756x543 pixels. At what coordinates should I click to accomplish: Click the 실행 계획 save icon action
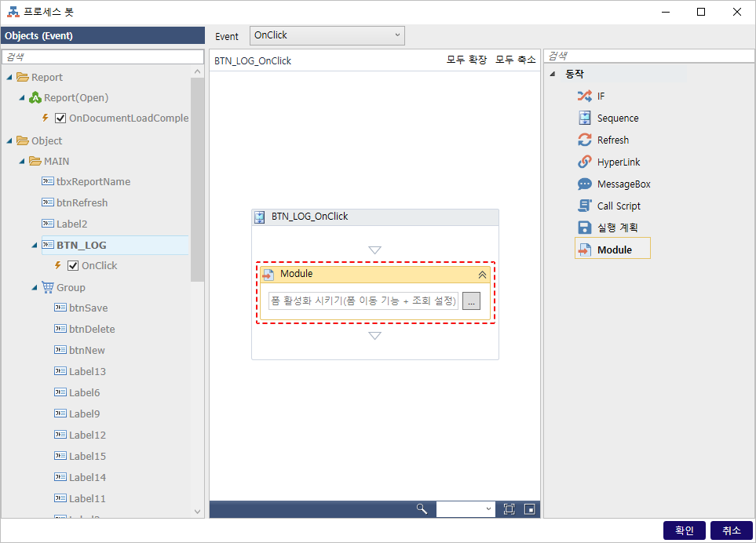[x=584, y=228]
